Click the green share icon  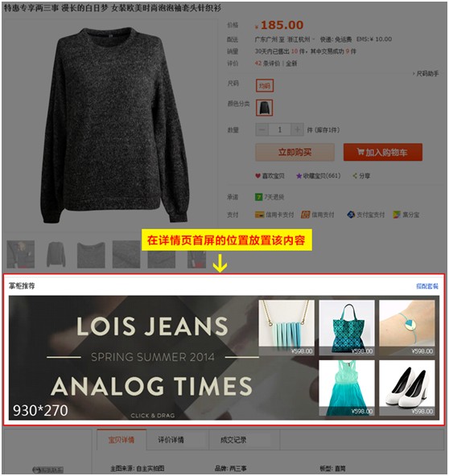point(355,176)
